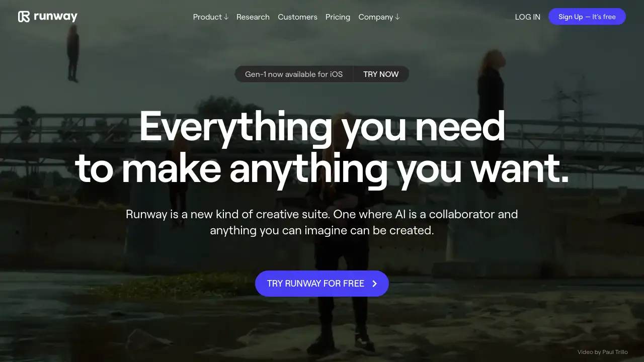Click the Everything you need headline line
Image resolution: width=644 pixels, height=362 pixels.
point(322,126)
